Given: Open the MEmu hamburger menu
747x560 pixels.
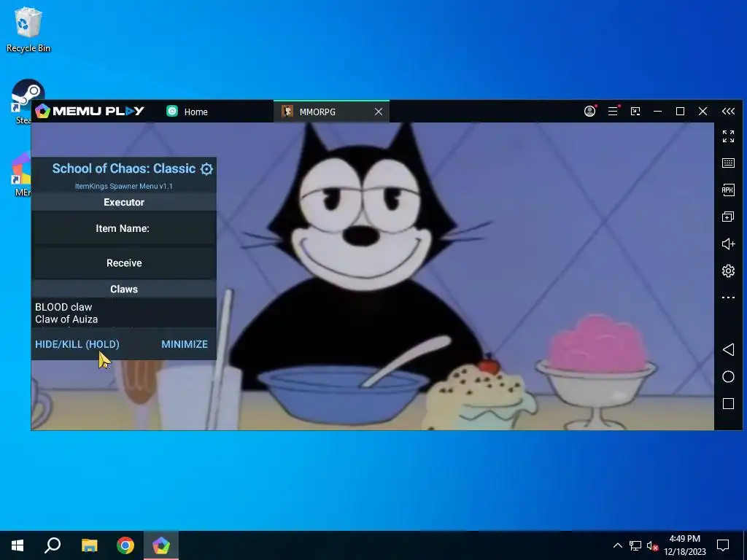Looking at the screenshot, I should (x=613, y=112).
